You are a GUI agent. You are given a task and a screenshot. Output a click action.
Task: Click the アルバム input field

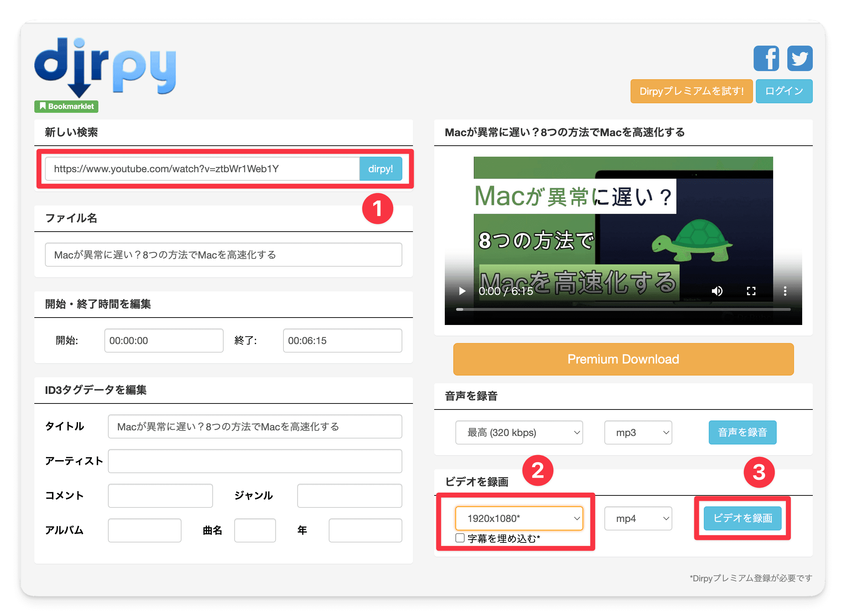[x=145, y=530]
